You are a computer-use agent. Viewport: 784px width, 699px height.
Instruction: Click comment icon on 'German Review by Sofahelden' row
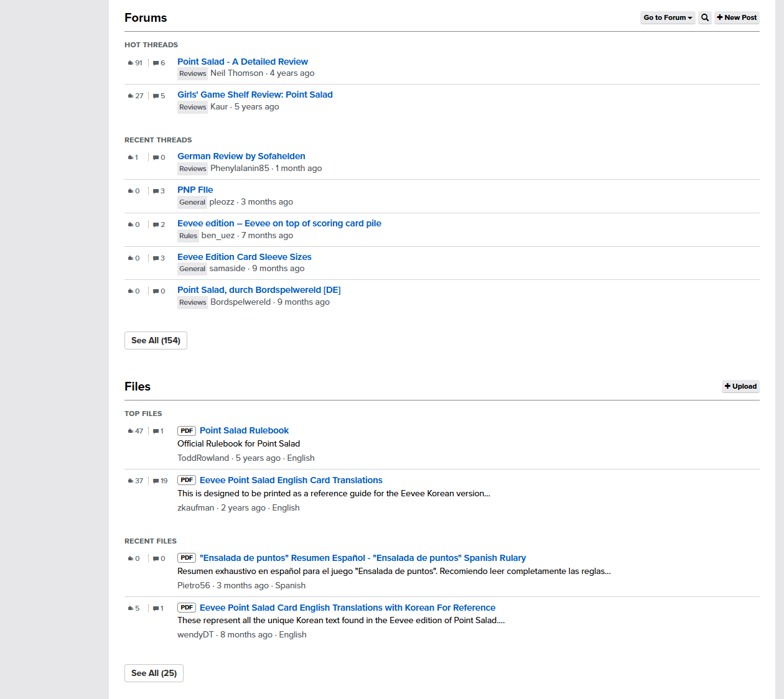pyautogui.click(x=156, y=157)
